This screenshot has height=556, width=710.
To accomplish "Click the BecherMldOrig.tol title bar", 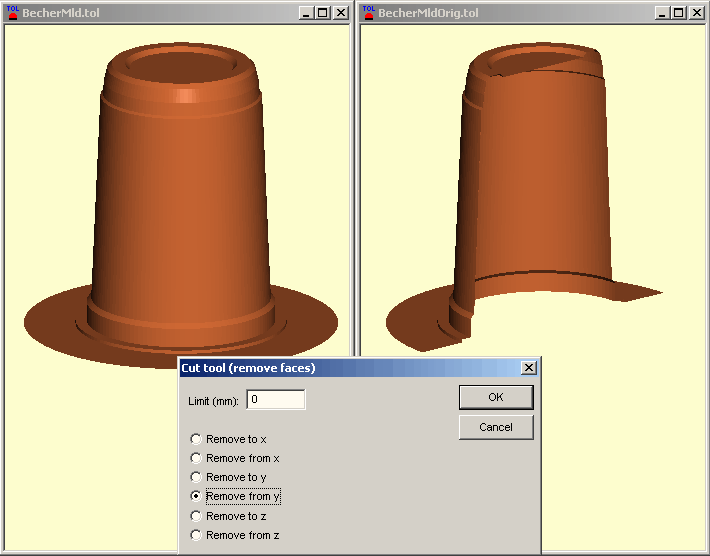I will (x=532, y=13).
